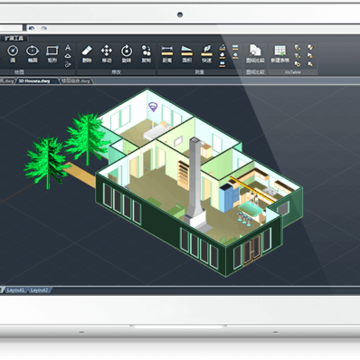The width and height of the screenshot is (360, 360).
Task: Click the middle small icon in first measure column
Action: 222,56
